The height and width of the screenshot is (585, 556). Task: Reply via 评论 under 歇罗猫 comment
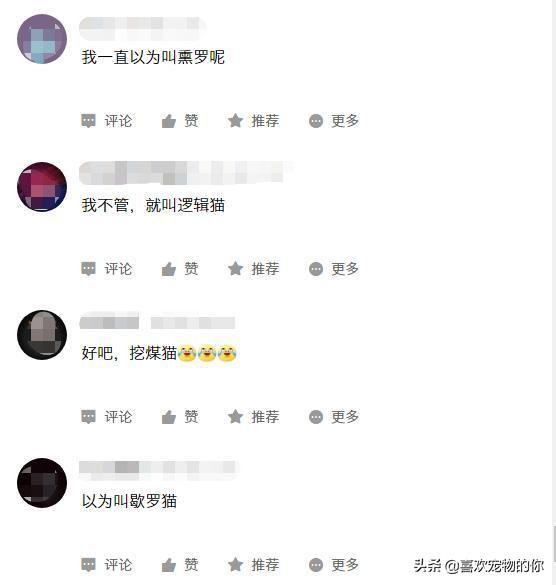tap(107, 564)
